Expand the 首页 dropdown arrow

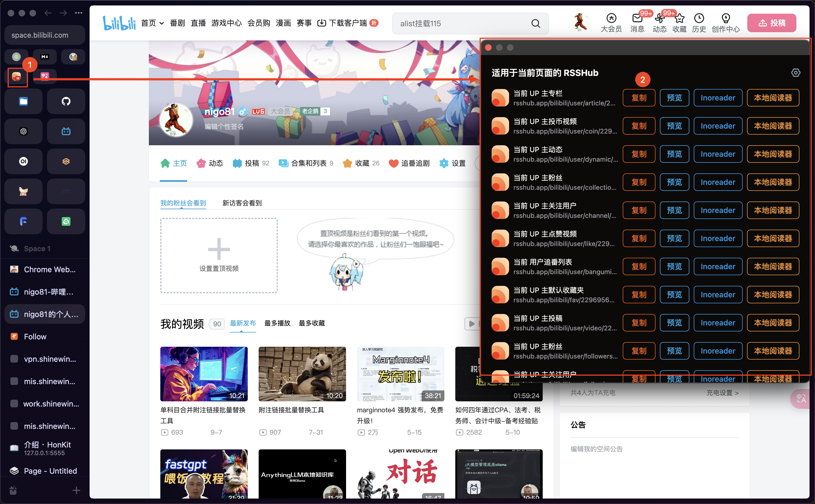click(x=162, y=23)
